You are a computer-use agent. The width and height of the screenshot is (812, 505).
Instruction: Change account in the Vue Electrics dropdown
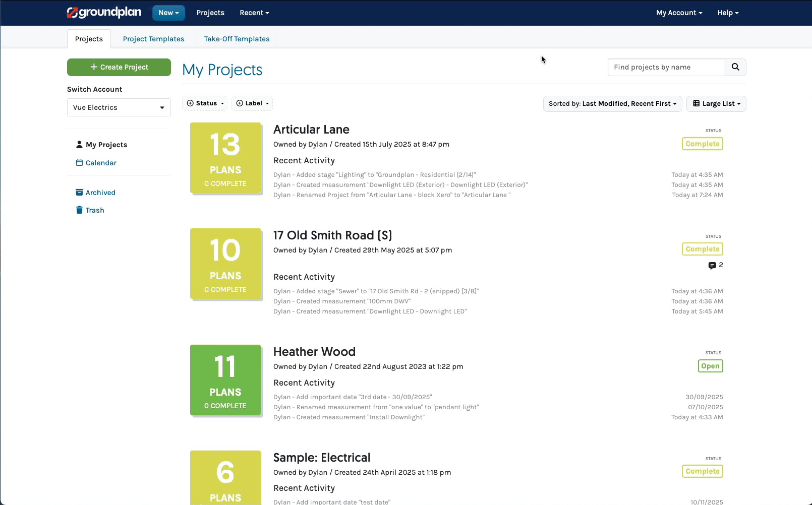click(119, 107)
